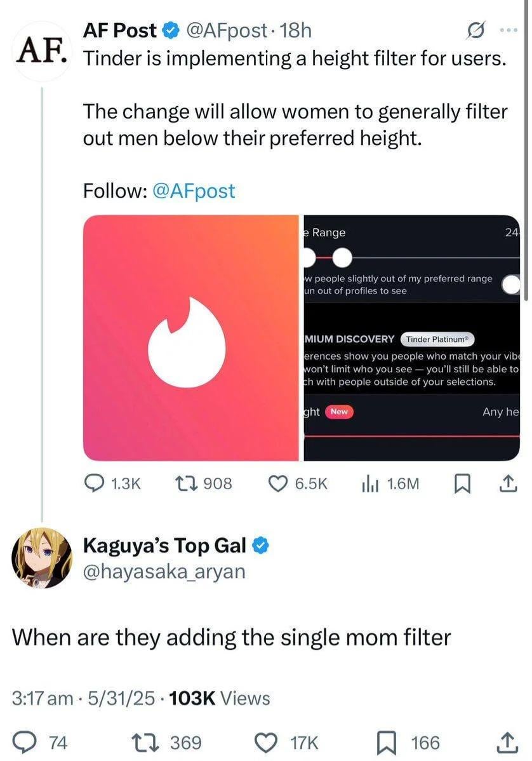
Task: Repost the AF Post tweet
Action: coord(185,484)
